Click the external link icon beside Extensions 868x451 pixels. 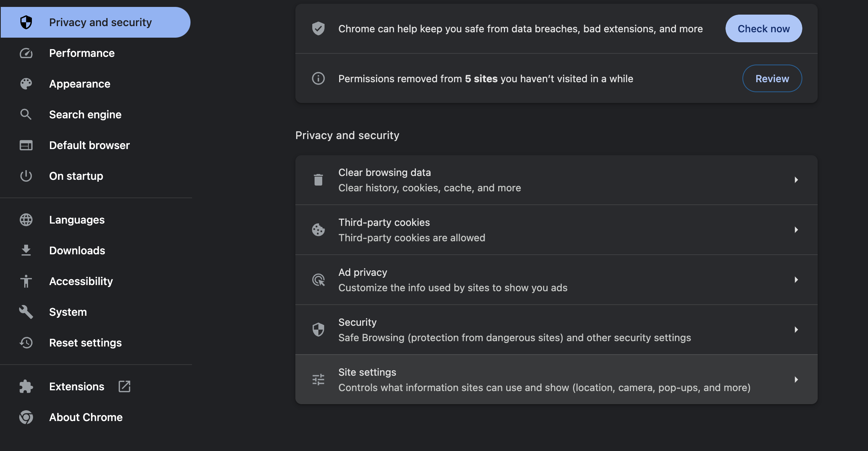[x=124, y=386]
